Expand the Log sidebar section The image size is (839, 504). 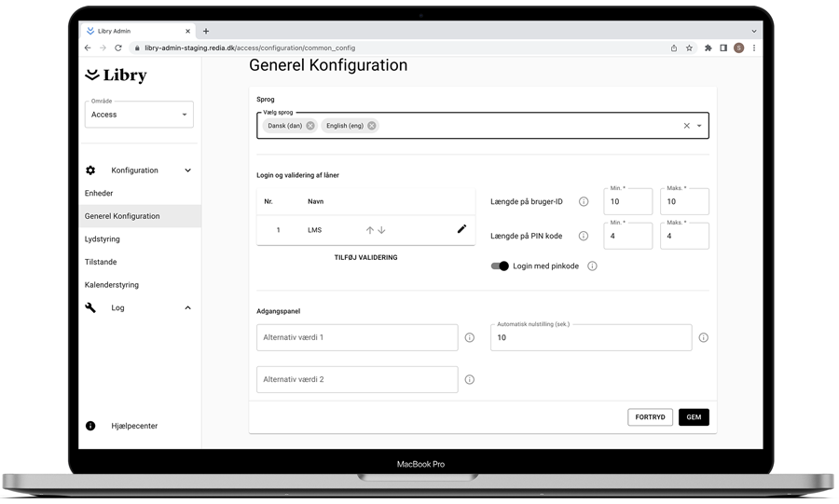pyautogui.click(x=187, y=308)
